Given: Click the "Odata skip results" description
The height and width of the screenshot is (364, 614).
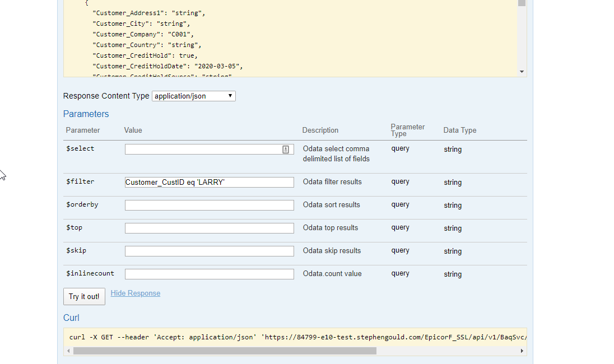Looking at the screenshot, I should tap(332, 250).
